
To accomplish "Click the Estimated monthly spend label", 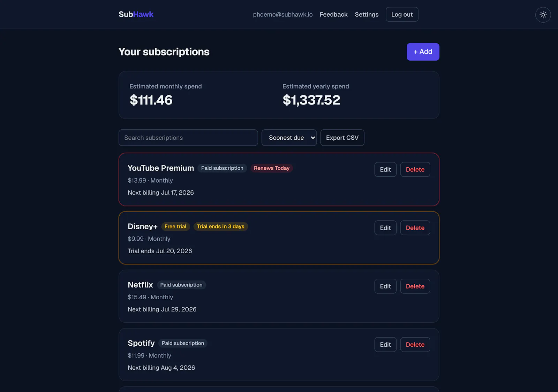I will (x=166, y=86).
